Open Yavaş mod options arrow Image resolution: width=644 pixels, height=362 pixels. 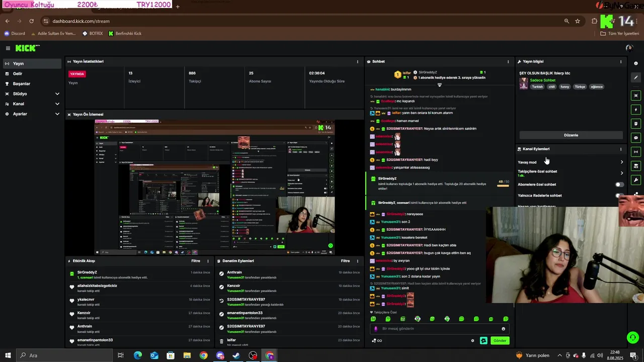[622, 162]
